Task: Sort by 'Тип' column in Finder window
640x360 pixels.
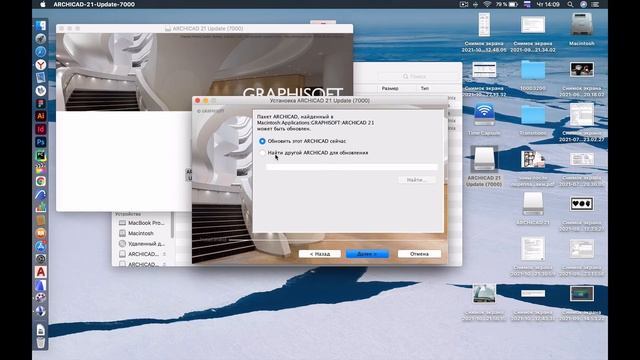Action: click(x=425, y=88)
